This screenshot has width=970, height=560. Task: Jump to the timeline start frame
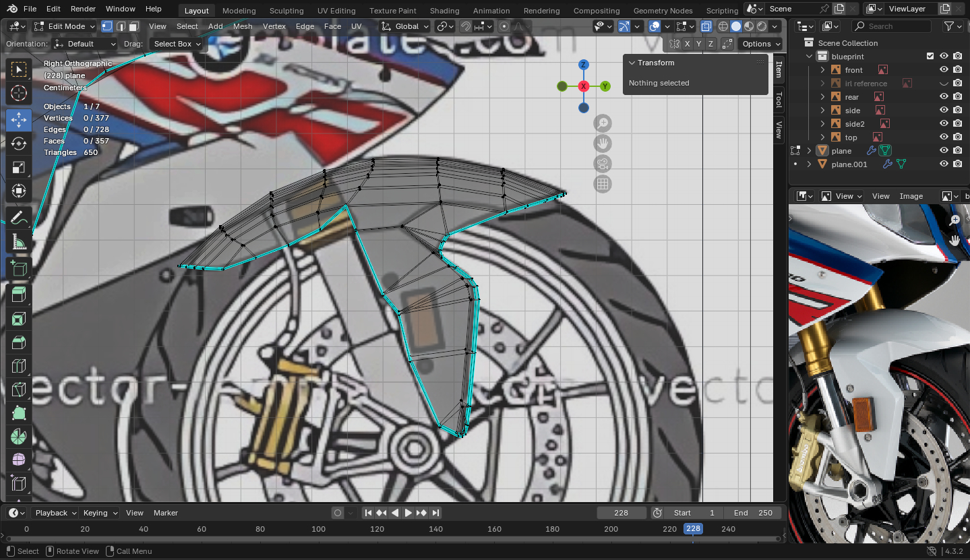click(x=368, y=513)
